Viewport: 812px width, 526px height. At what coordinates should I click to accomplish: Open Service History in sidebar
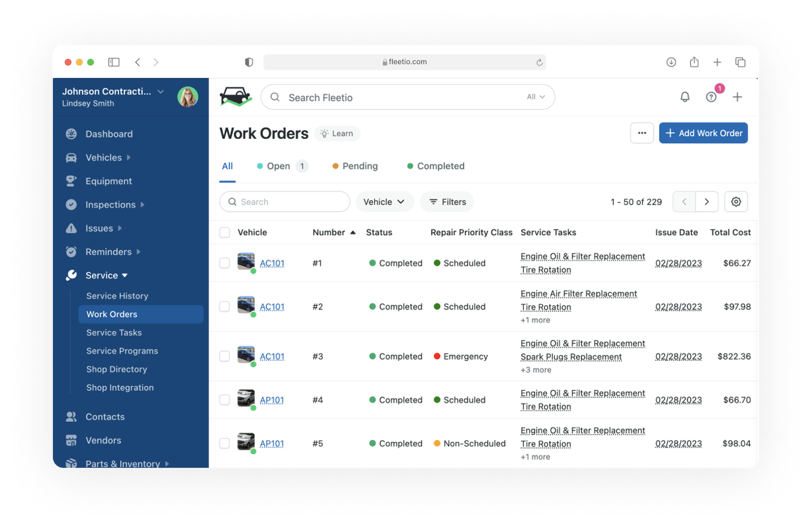pyautogui.click(x=117, y=296)
